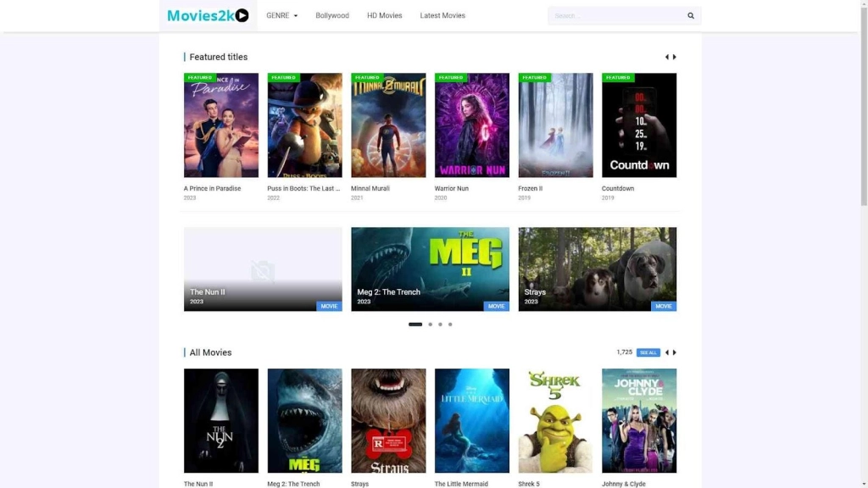Open Latest Movies page
This screenshot has width=868, height=488.
tap(442, 15)
